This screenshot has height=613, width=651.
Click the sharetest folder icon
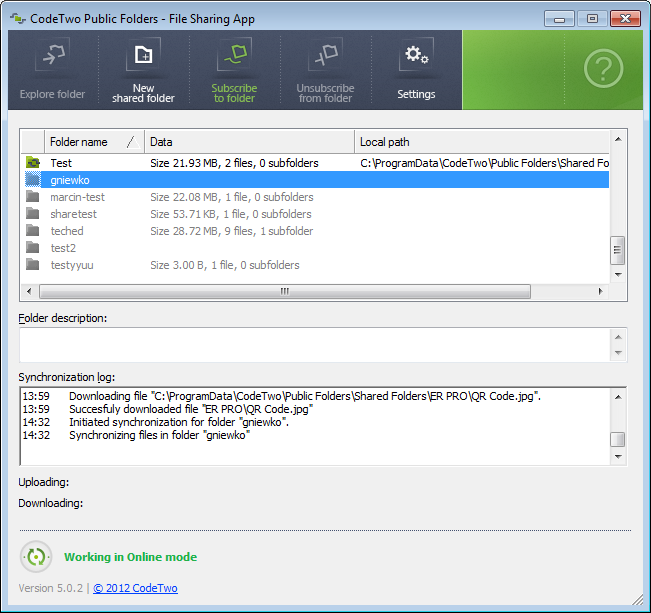pos(33,213)
